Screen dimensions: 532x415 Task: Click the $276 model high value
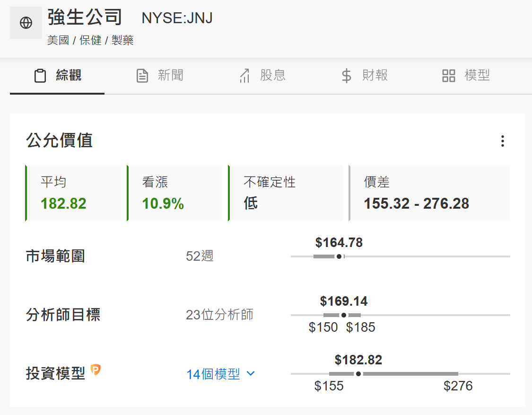pos(458,386)
